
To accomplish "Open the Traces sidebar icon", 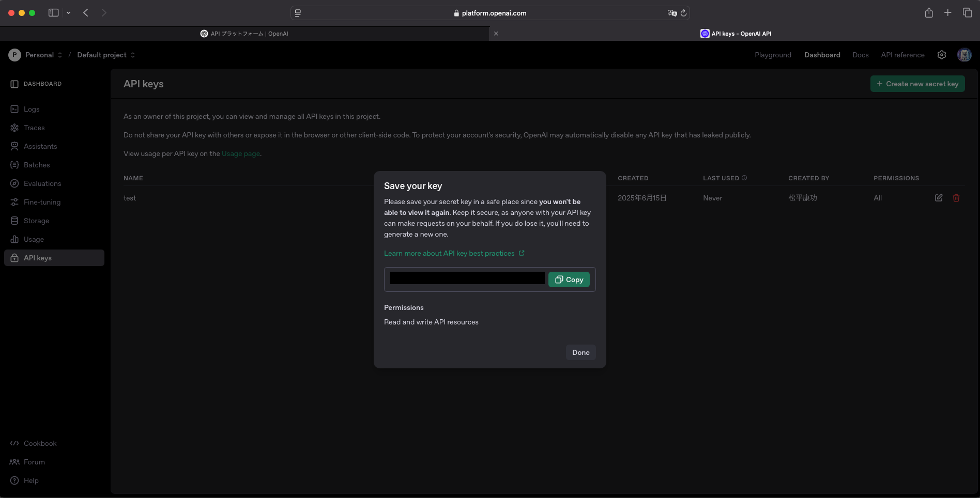I will [14, 128].
